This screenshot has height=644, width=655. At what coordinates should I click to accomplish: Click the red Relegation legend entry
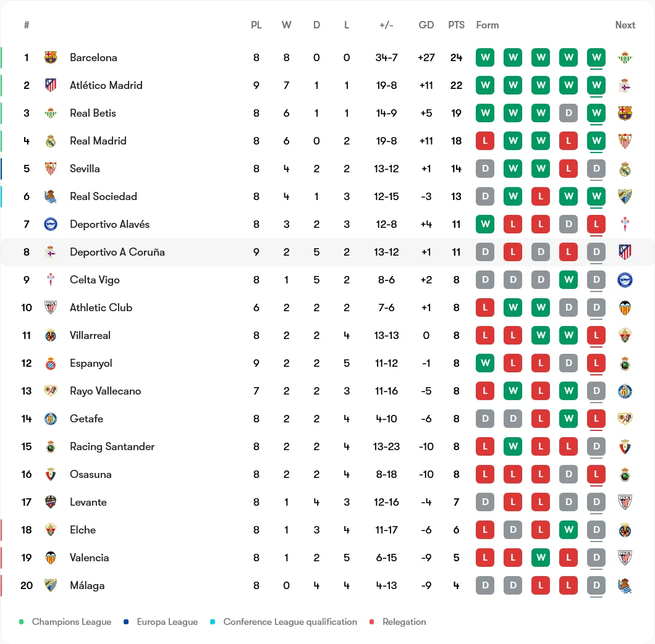[x=398, y=622]
